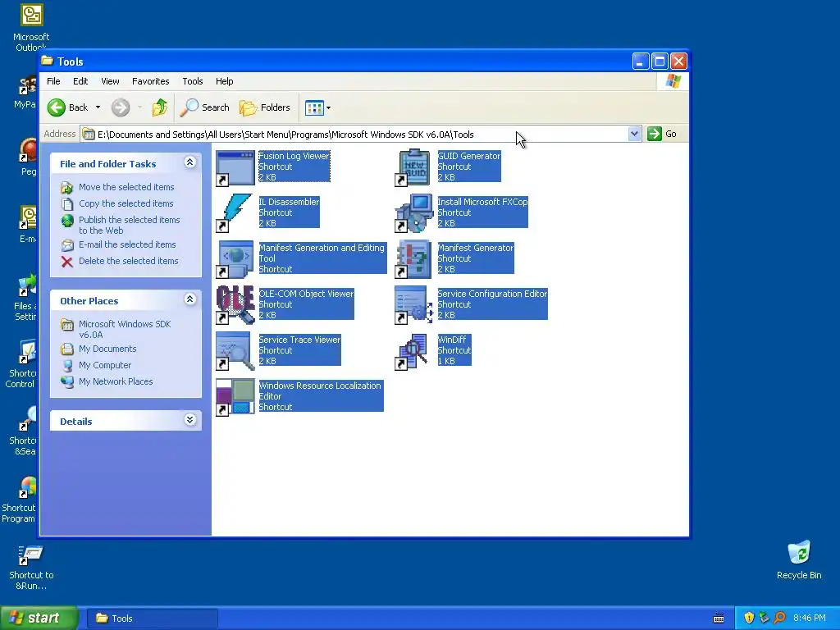Click the Service Trace Viewer label text
The width and height of the screenshot is (840, 630).
click(x=299, y=340)
